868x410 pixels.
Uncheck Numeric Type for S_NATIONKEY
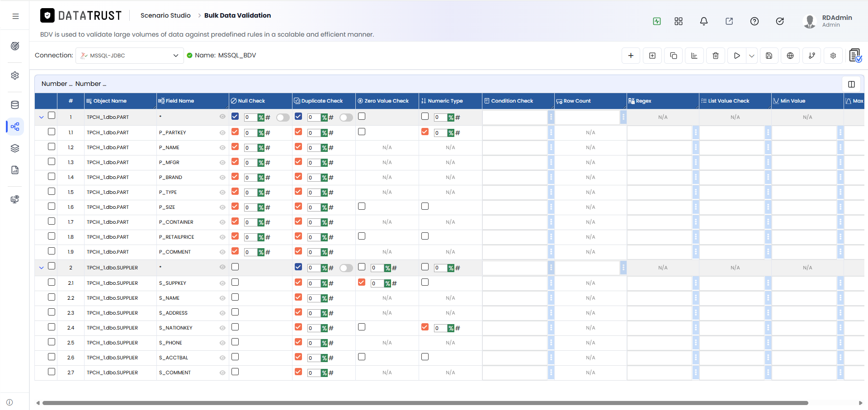click(x=425, y=327)
